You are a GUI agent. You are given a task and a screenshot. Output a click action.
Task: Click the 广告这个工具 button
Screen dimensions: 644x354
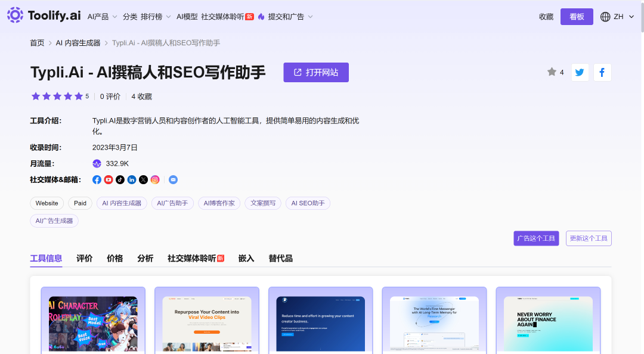point(536,238)
